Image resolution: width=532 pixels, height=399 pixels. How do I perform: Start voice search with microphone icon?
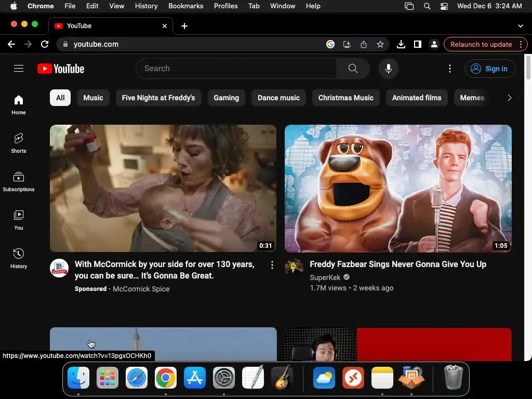[x=389, y=69]
